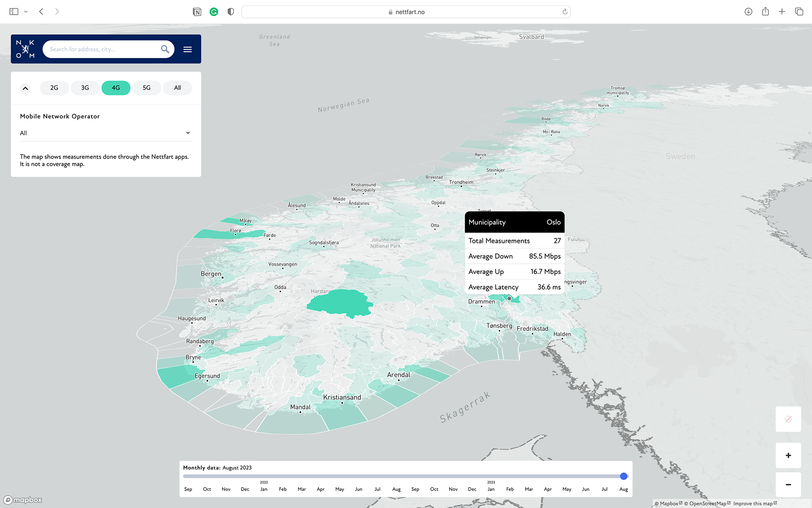This screenshot has width=812, height=508.
Task: Open the hamburger menu
Action: [187, 50]
